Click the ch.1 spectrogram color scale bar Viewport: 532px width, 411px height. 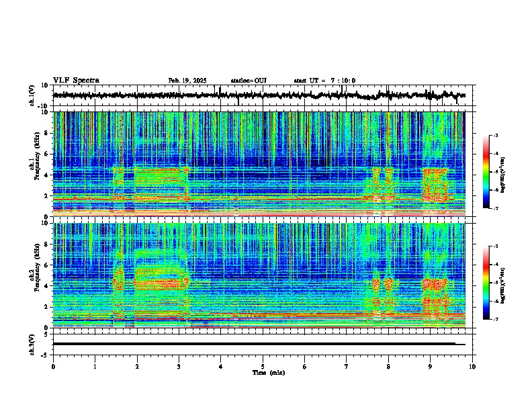(486, 172)
